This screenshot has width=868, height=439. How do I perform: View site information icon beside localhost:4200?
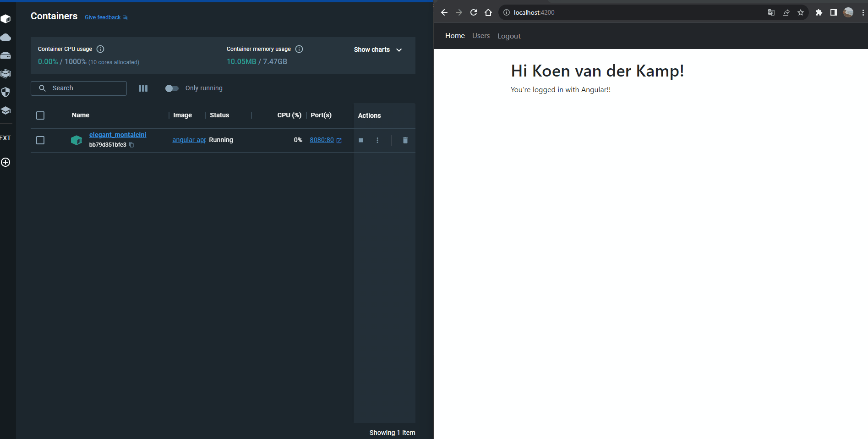point(507,12)
